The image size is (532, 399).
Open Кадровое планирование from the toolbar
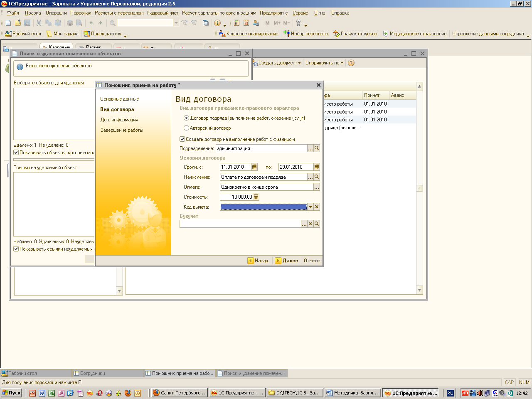click(x=249, y=34)
